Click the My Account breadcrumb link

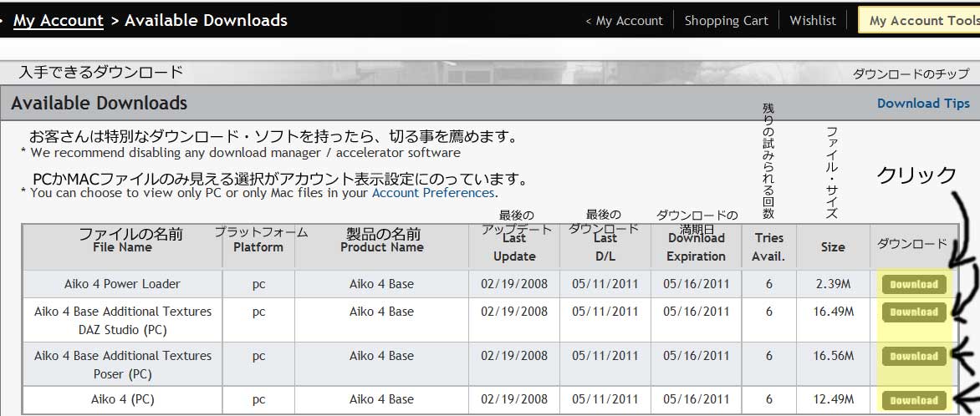[59, 21]
